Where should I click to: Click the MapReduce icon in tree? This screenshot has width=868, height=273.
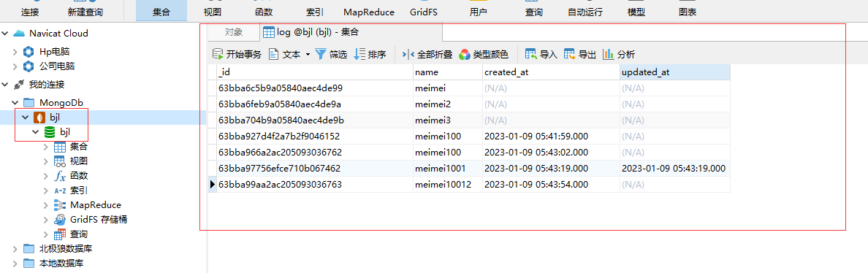tap(60, 205)
